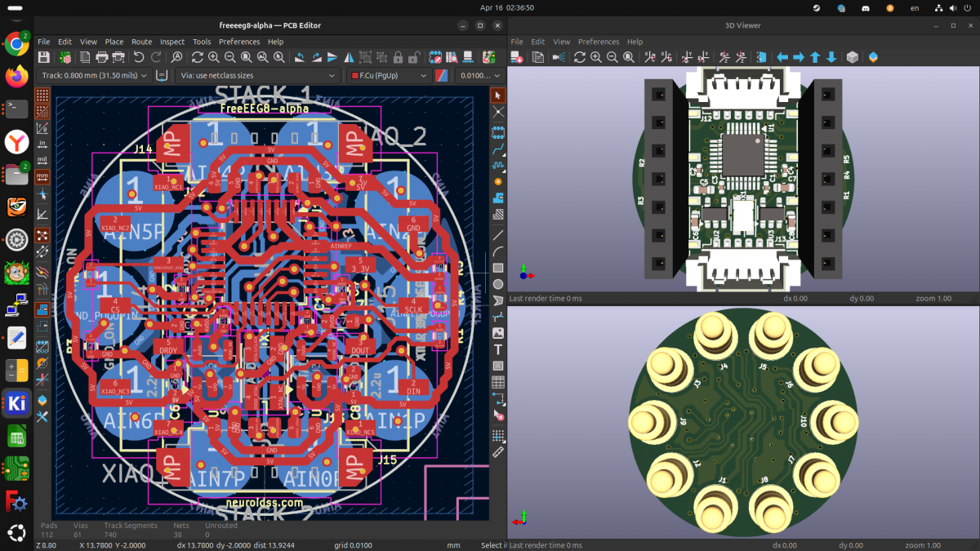Viewport: 980px width, 551px height.
Task: Open the F.Cu layer selector dropdown
Action: [389, 75]
